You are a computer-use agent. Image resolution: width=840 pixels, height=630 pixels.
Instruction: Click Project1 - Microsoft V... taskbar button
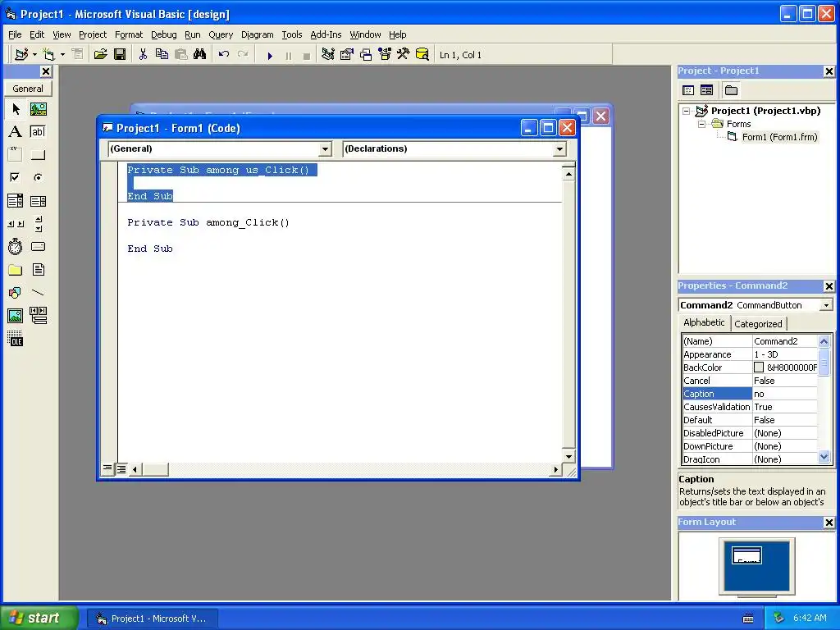152,619
